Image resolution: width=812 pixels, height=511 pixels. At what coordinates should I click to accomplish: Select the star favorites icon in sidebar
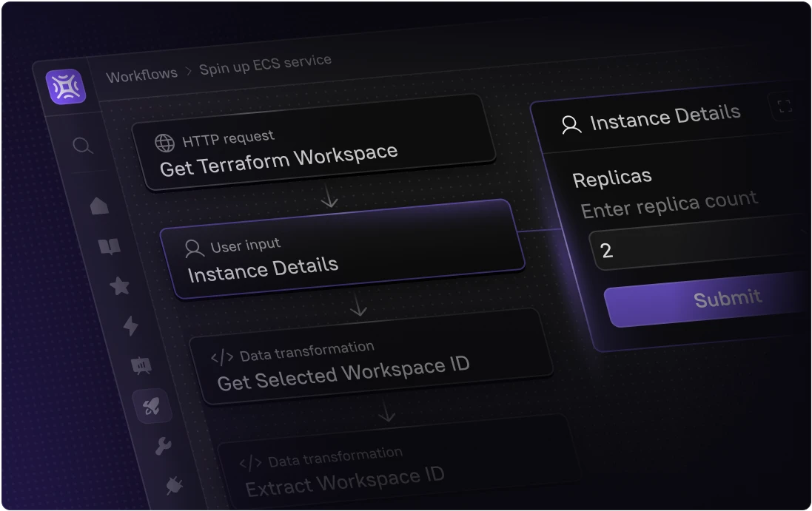click(119, 286)
